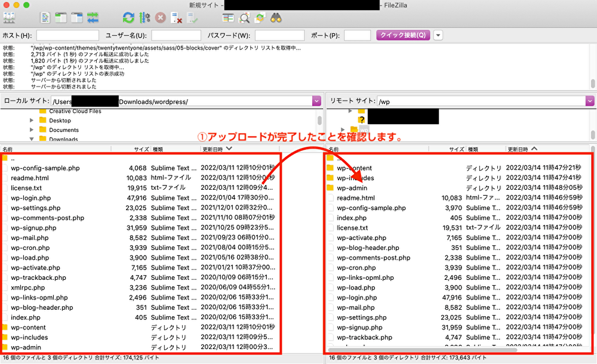Click the process transfer queue icon
Image resolution: width=597 pixels, height=364 pixels.
144,18
